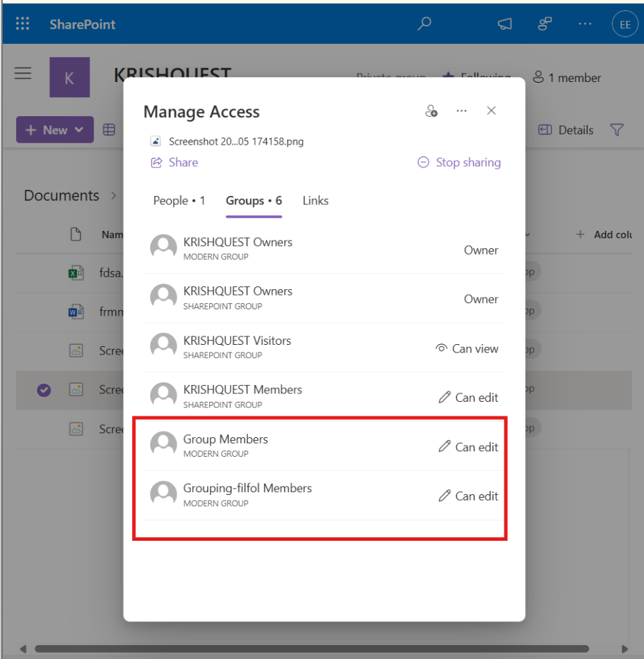Click the KRISHQUEST Members avatar icon
This screenshot has height=659, width=644.
click(163, 396)
